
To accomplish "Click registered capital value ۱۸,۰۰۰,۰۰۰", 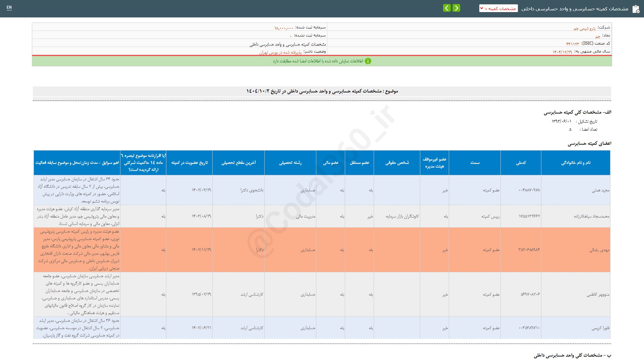I will click(x=284, y=28).
